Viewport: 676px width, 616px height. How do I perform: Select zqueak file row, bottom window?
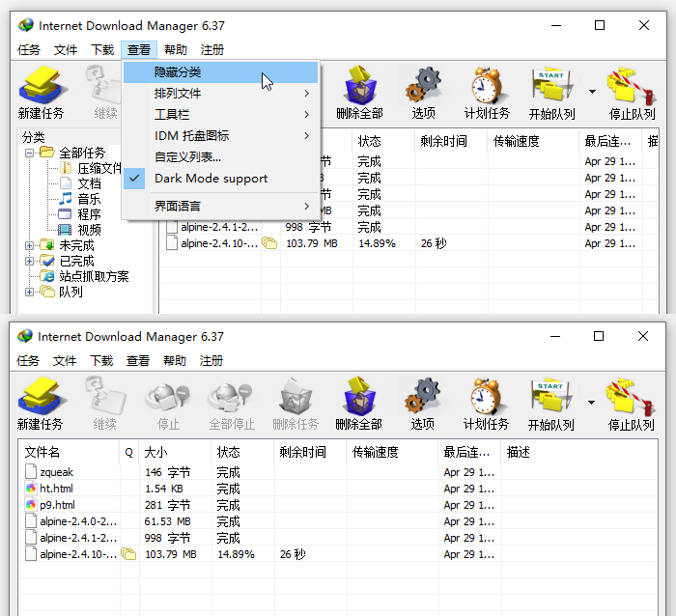coord(338,472)
